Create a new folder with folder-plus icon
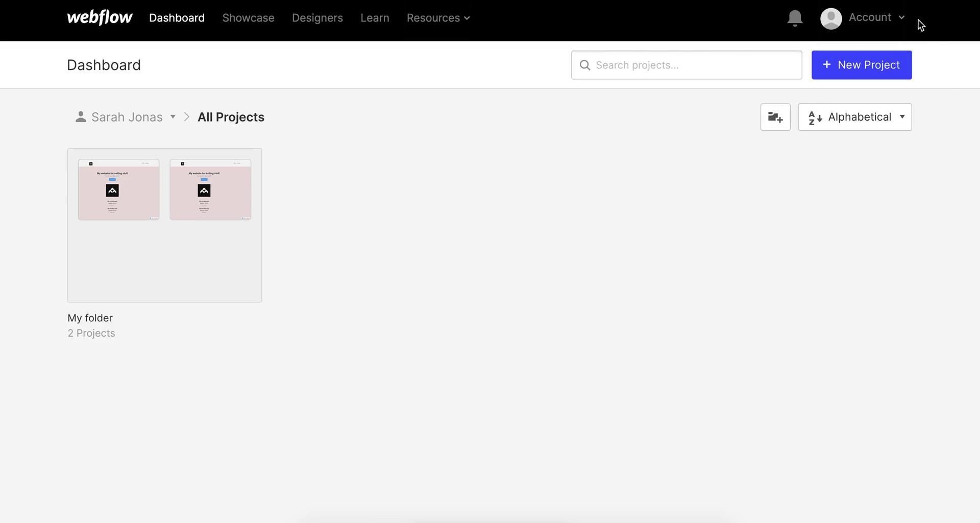Viewport: 980px width, 523px height. [x=775, y=117]
